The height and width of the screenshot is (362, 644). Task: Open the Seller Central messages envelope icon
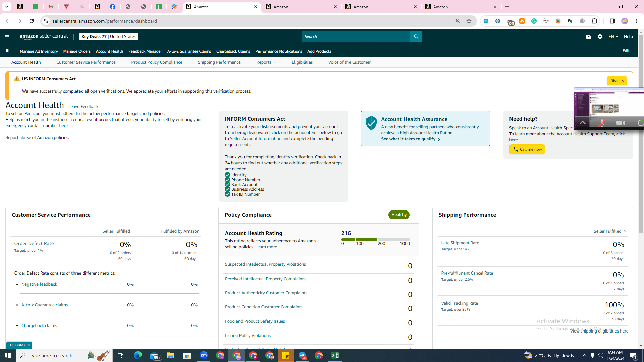tap(588, 37)
